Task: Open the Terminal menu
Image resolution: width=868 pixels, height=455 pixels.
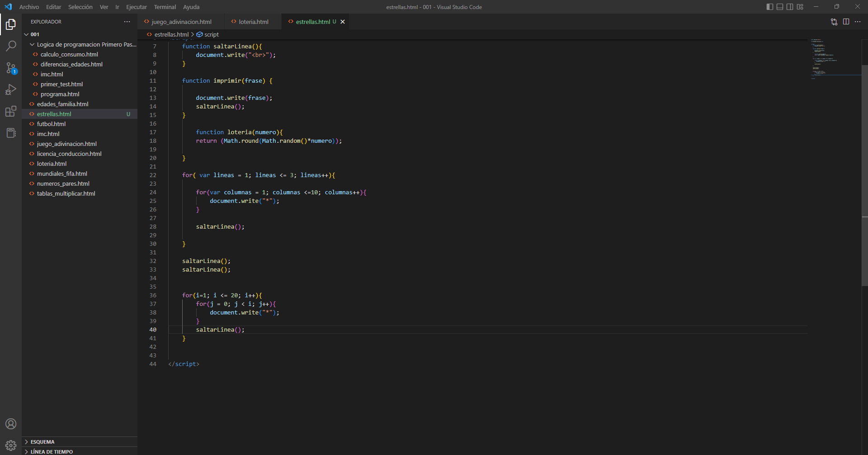Action: pos(165,7)
